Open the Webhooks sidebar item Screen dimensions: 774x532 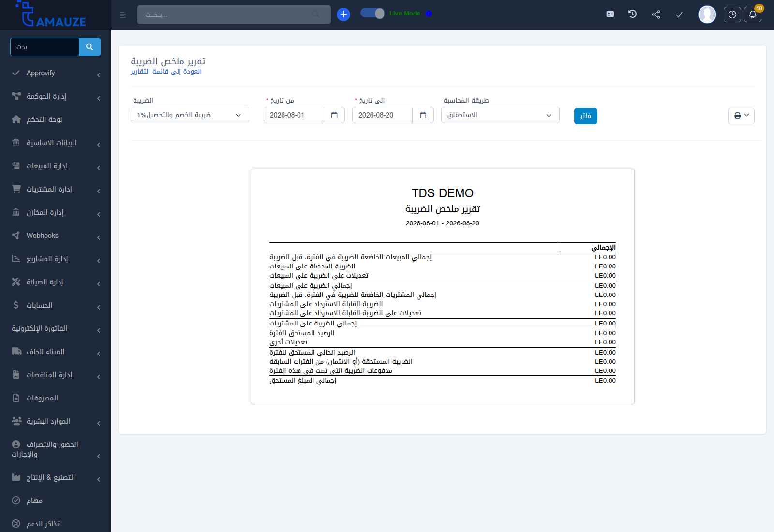56,236
